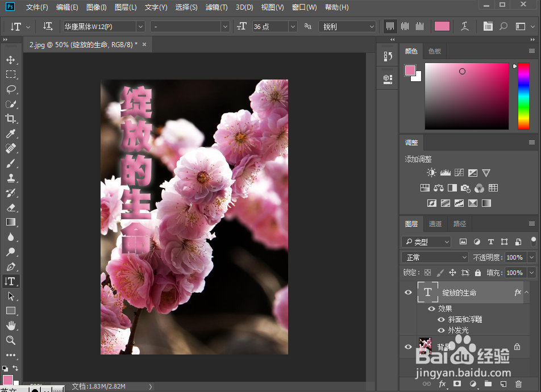Hide all layer effects (效果)

click(x=431, y=308)
